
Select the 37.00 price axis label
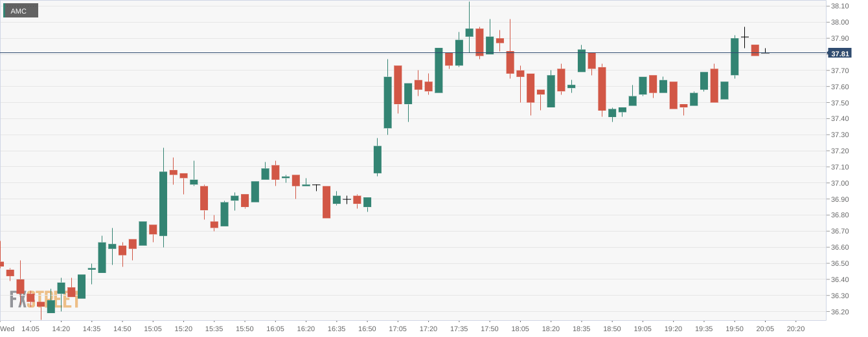tap(839, 183)
